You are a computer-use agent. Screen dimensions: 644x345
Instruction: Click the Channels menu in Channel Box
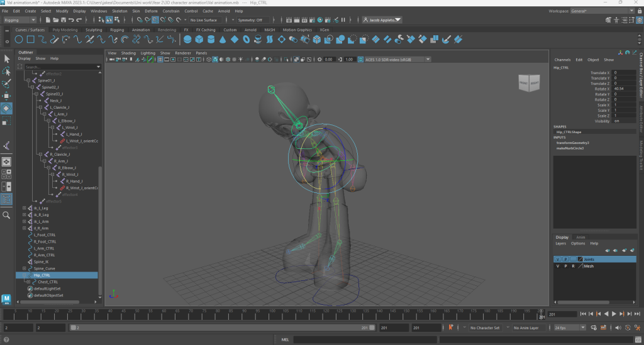[x=562, y=60]
